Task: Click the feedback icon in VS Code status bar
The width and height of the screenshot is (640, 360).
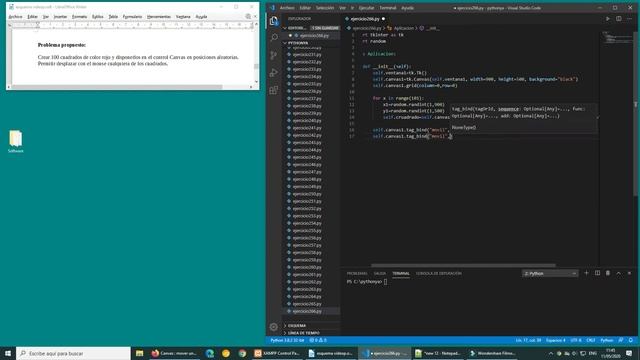Action: (x=621, y=340)
